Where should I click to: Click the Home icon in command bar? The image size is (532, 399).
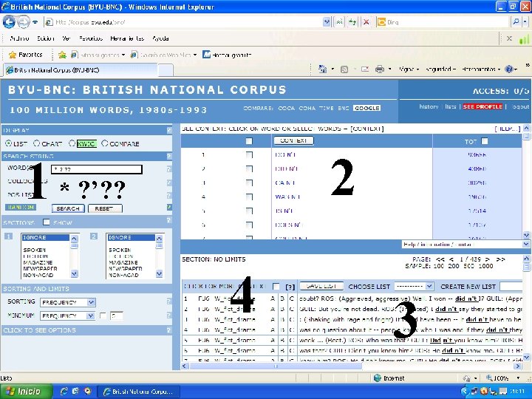tap(322, 69)
